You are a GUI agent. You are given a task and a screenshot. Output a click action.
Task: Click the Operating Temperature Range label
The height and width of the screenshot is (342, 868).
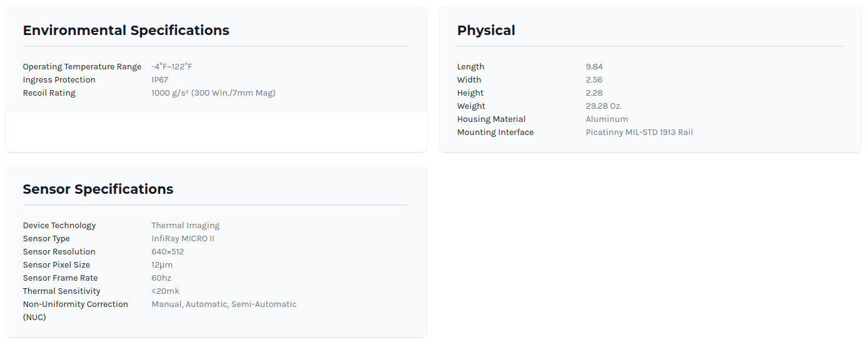(82, 67)
